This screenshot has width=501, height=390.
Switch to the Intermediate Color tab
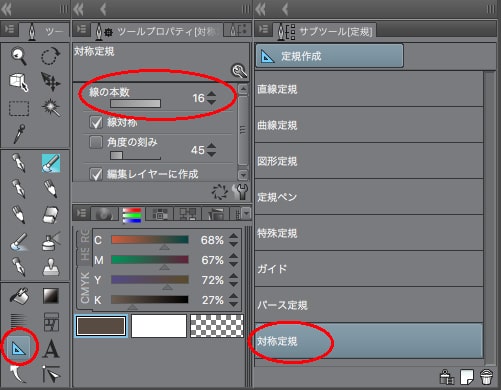(188, 214)
